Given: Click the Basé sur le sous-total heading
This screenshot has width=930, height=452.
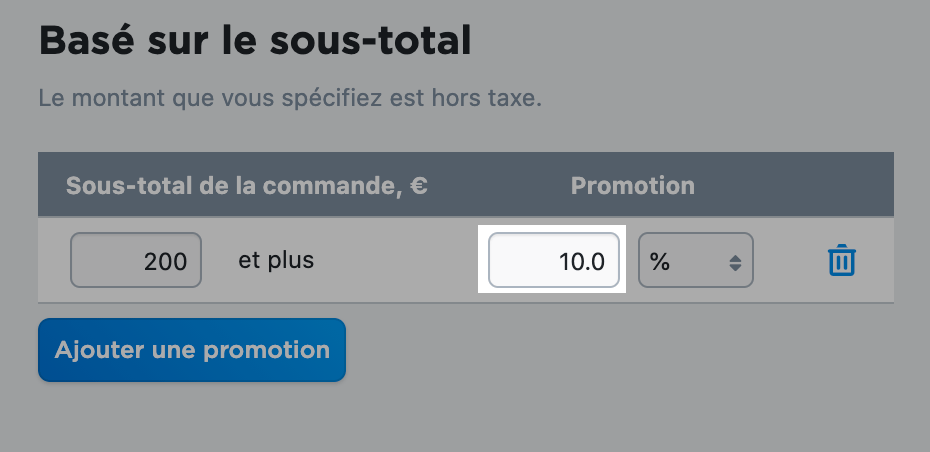Looking at the screenshot, I should click(255, 41).
